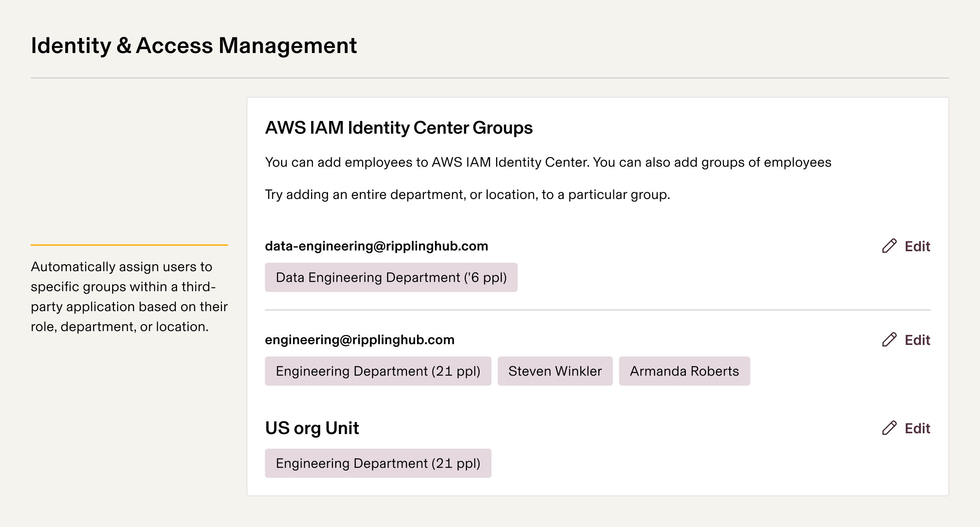The width and height of the screenshot is (980, 527).
Task: Click Engineering Department chip under US org Unit
Action: [x=378, y=463]
